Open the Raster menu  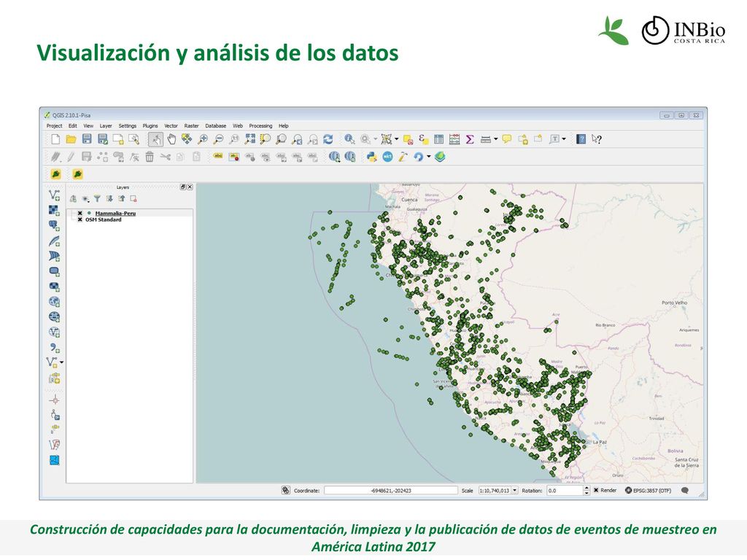[192, 125]
